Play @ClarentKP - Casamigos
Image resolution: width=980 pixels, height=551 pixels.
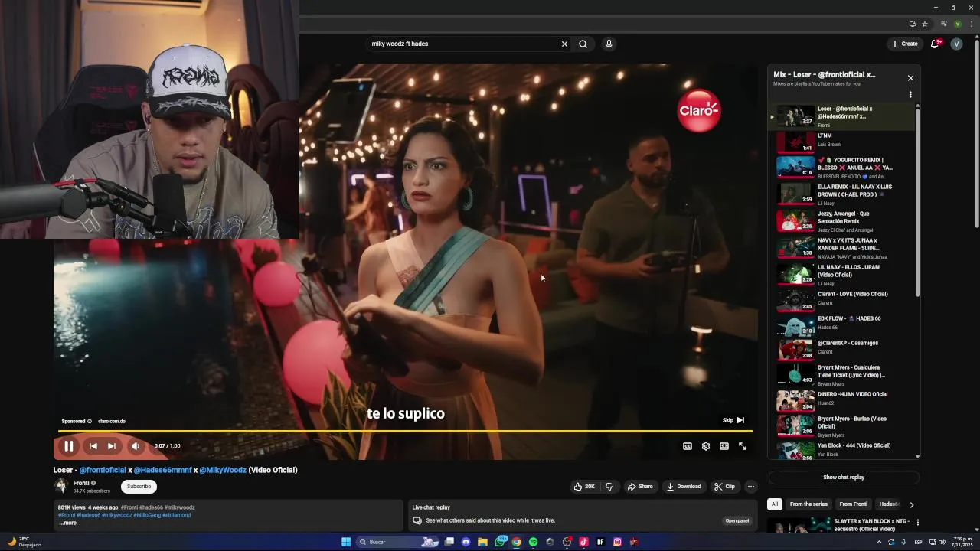point(841,349)
